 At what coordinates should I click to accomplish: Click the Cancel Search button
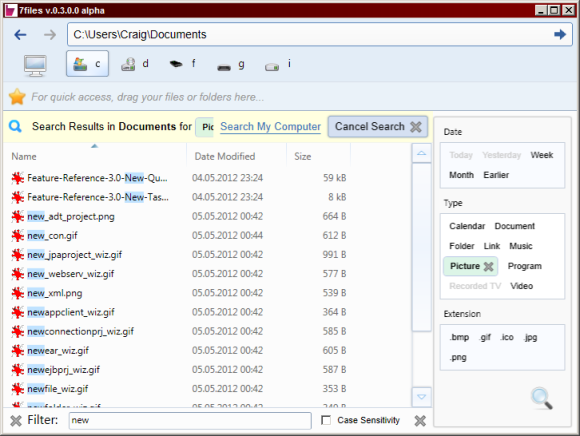[x=378, y=126]
